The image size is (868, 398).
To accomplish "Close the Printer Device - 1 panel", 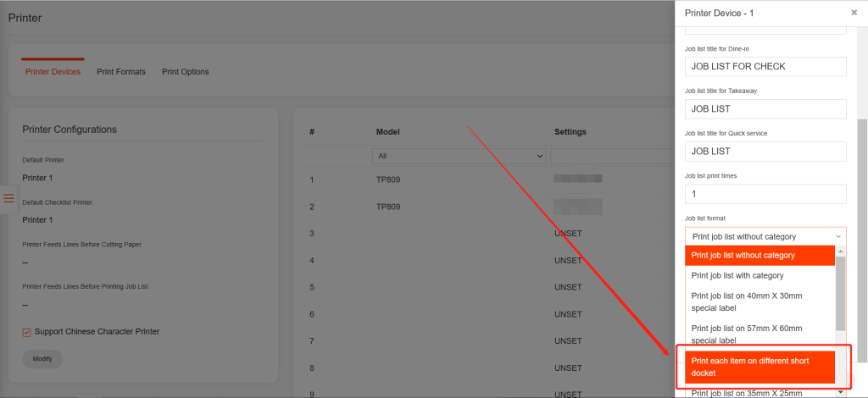I will click(854, 12).
